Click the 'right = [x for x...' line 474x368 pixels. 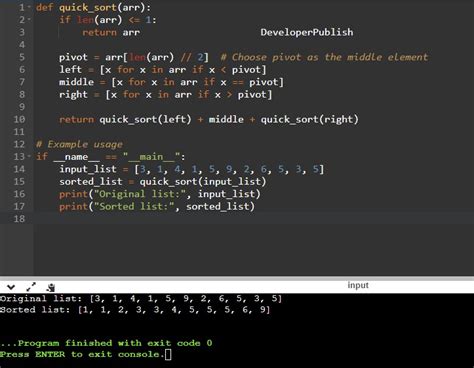click(166, 95)
